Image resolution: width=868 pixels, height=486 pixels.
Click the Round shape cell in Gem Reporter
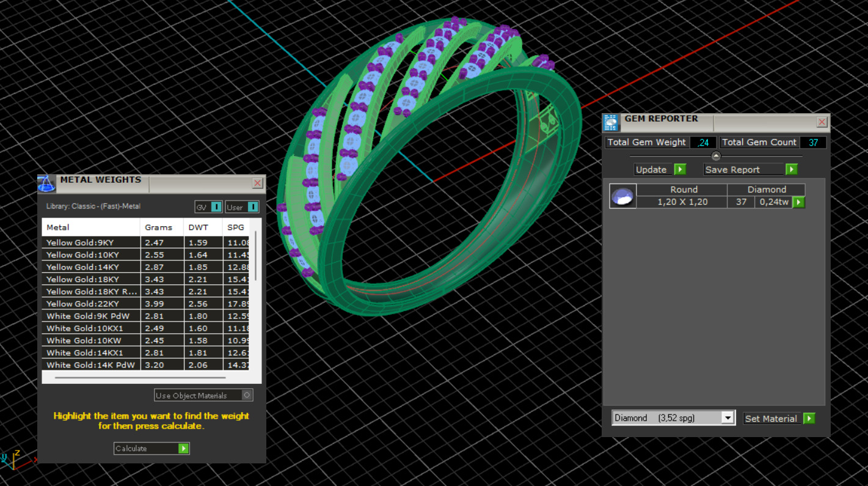[x=682, y=190]
